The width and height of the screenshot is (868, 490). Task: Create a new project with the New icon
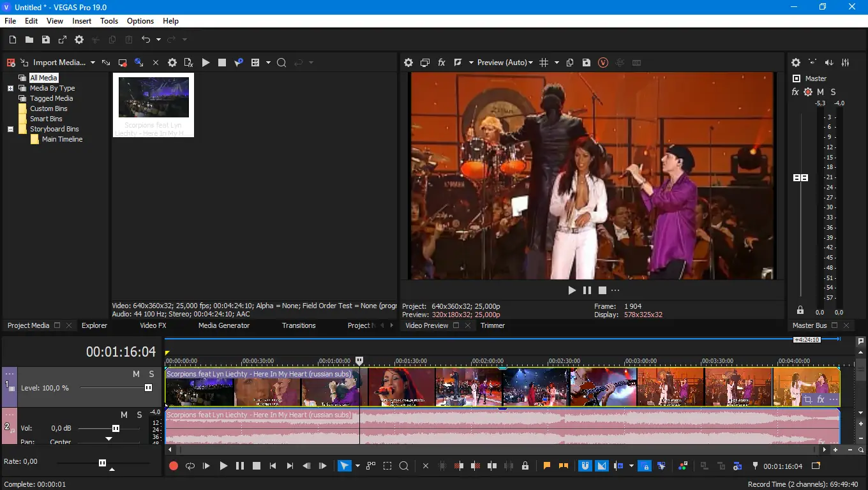click(x=13, y=40)
